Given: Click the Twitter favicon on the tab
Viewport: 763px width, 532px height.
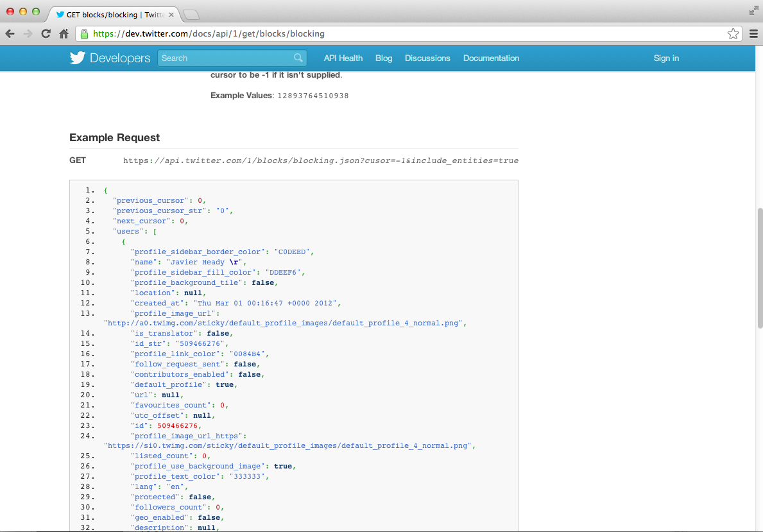Looking at the screenshot, I should click(60, 15).
